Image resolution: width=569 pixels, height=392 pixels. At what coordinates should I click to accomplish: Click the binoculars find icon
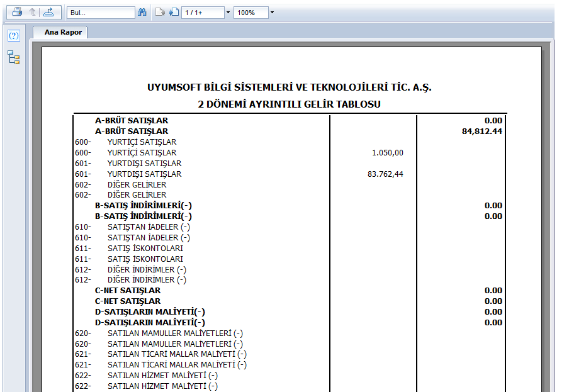[x=142, y=13]
